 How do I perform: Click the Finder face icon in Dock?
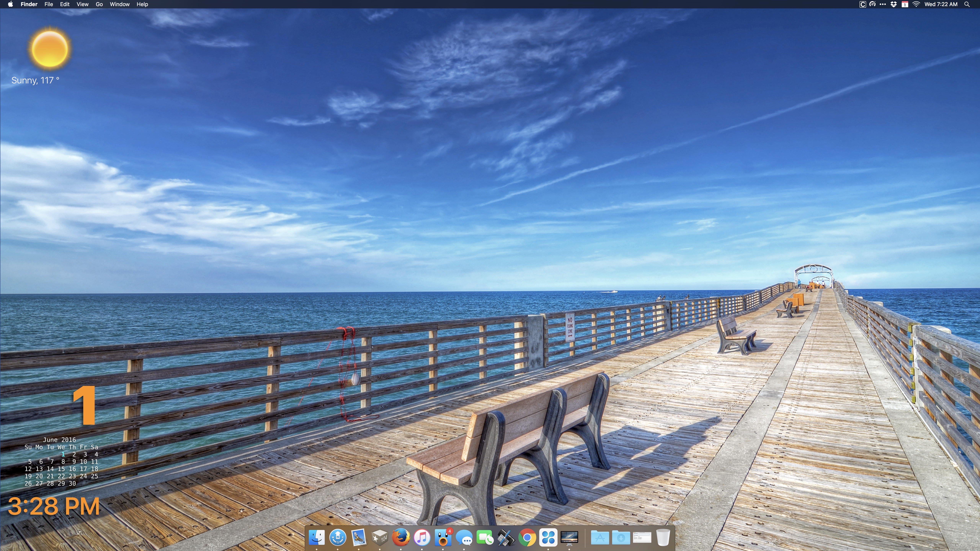pos(317,538)
